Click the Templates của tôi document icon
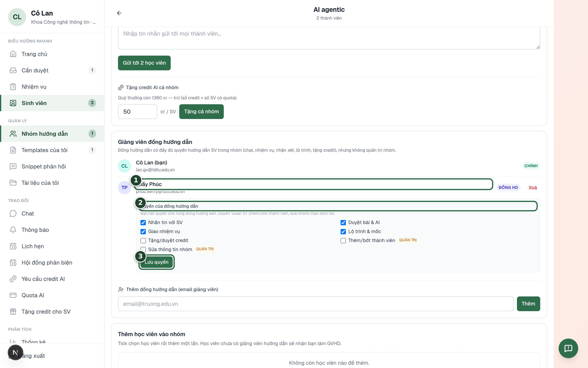This screenshot has height=368, width=588. 13,150
